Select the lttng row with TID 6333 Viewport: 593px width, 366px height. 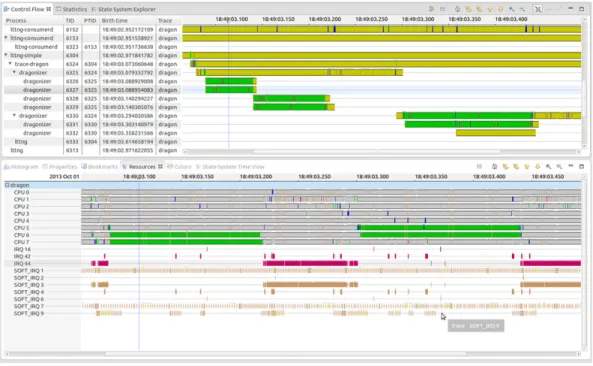pyautogui.click(x=92, y=141)
